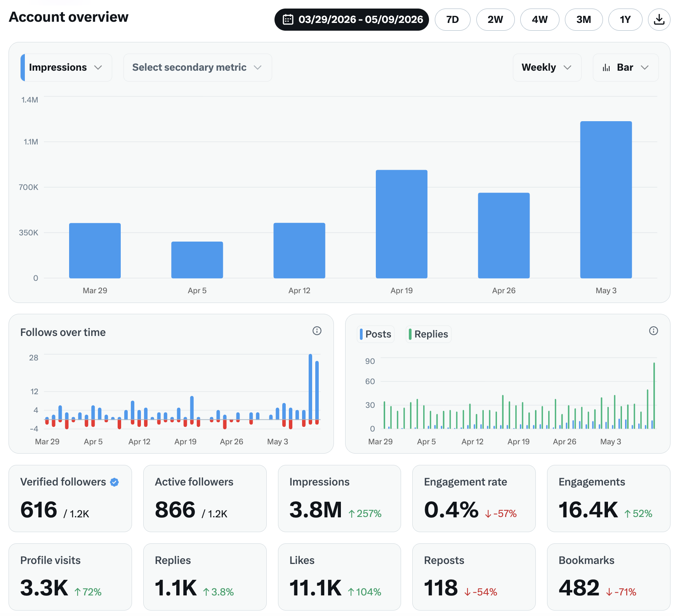Click the Apr 26 impressions bar
The height and width of the screenshot is (616, 674).
[504, 235]
